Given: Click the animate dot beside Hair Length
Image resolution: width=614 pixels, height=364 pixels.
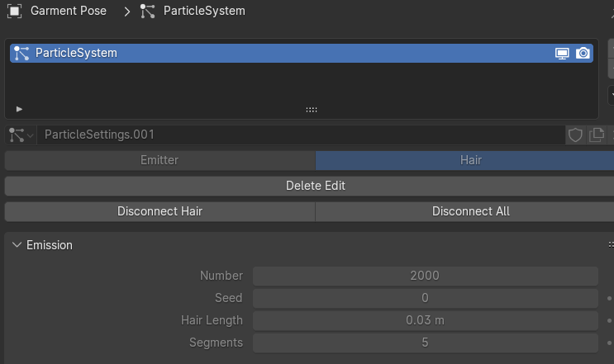Looking at the screenshot, I should pyautogui.click(x=610, y=320).
